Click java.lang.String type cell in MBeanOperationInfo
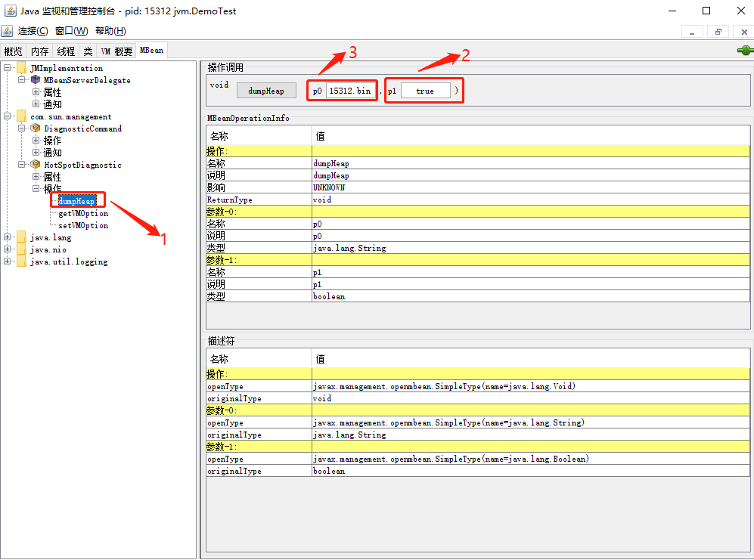 point(531,248)
